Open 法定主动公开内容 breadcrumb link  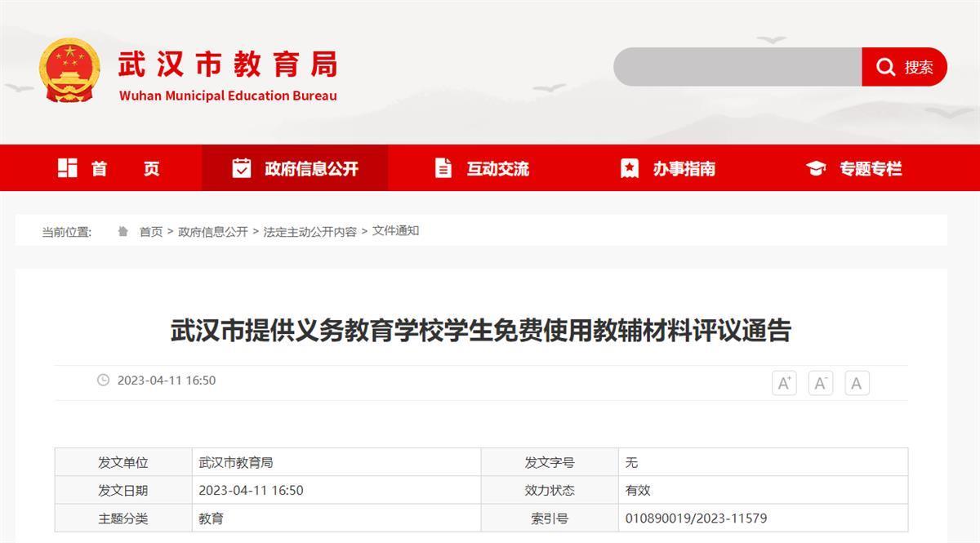310,232
